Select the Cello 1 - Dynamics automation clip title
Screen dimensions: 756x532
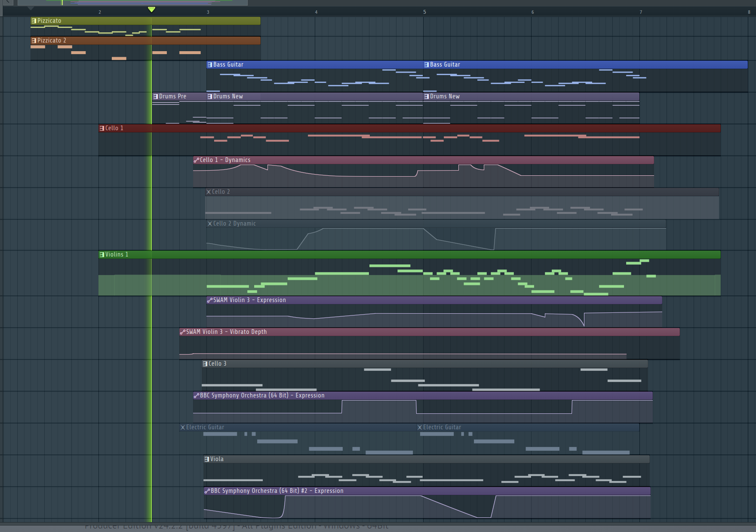[x=225, y=160]
